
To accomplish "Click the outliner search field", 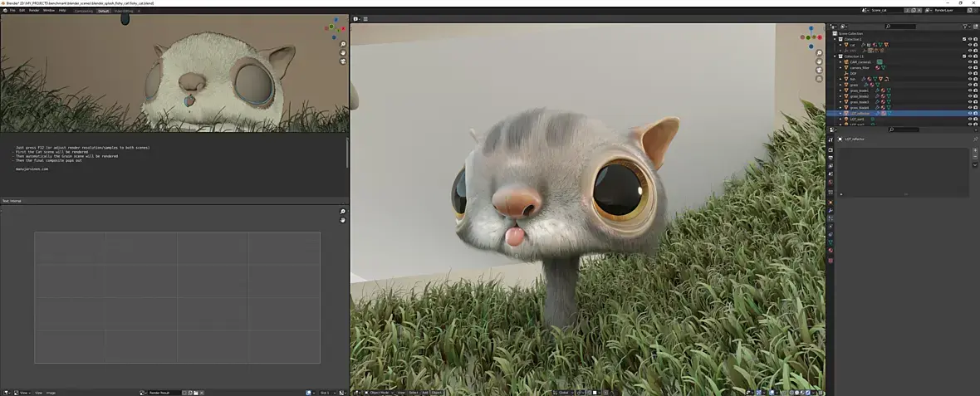I will tap(900, 27).
